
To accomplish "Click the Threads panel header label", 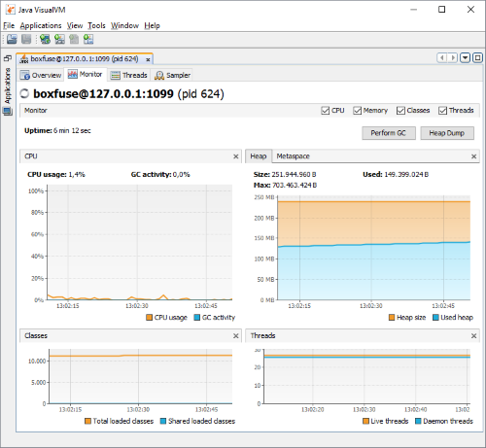I will pos(262,335).
